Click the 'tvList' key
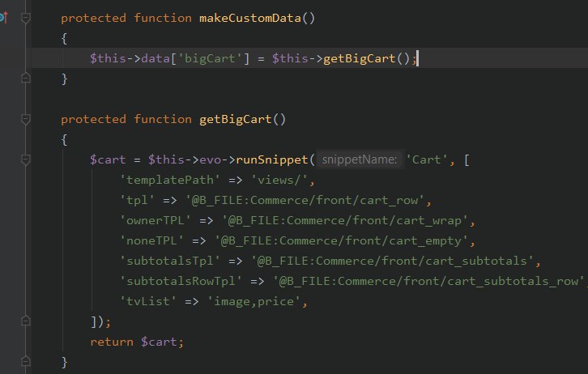This screenshot has width=588, height=374. pyautogui.click(x=147, y=301)
